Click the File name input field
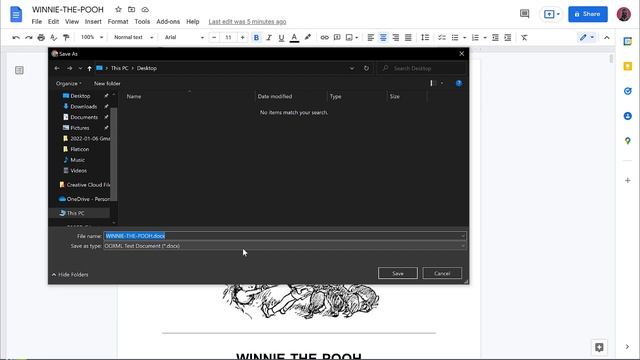640x360 pixels. pyautogui.click(x=284, y=236)
